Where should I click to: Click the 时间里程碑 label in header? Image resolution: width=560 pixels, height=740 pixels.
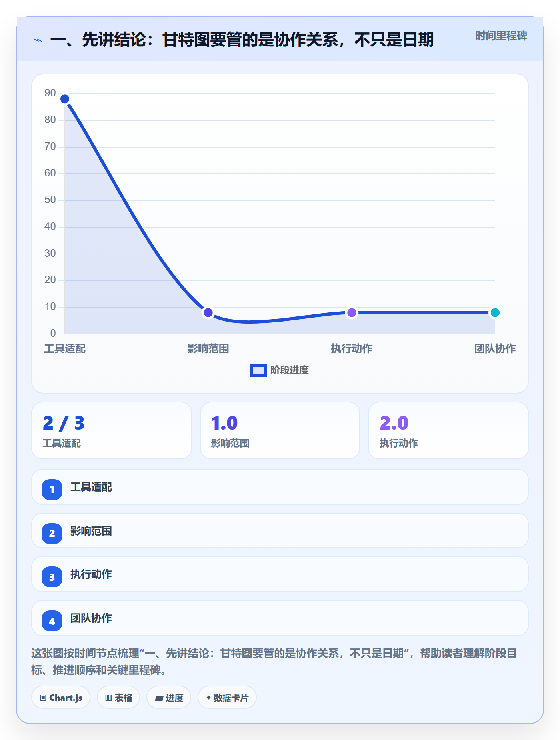point(501,36)
